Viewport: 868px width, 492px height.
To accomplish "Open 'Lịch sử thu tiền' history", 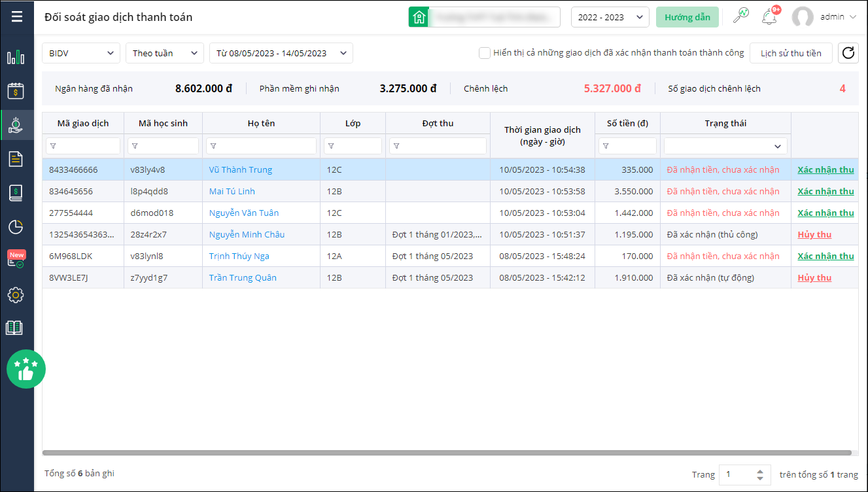I will (x=790, y=53).
